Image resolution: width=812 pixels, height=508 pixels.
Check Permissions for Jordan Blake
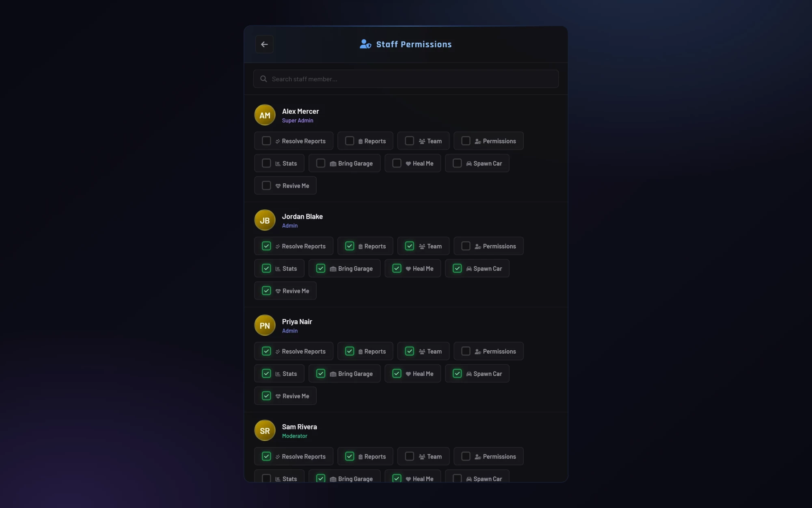pos(466,246)
